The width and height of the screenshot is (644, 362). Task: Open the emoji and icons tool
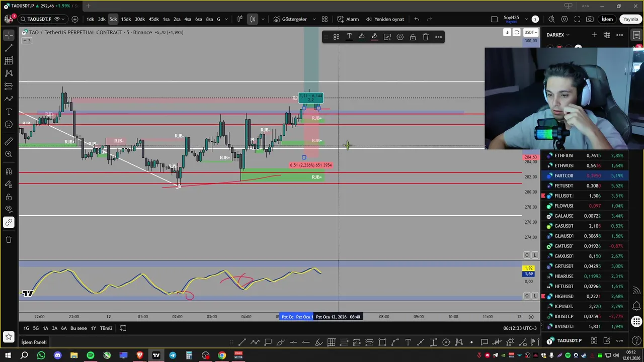(9, 124)
